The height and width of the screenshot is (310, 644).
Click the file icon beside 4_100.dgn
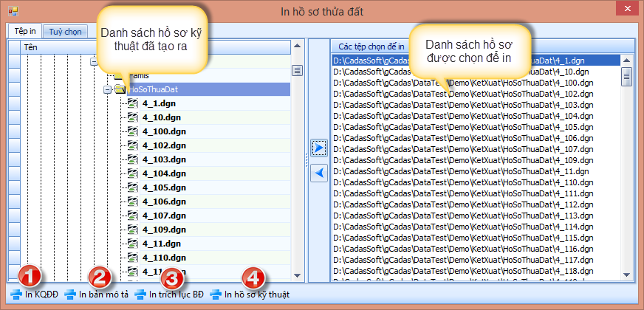pos(133,131)
